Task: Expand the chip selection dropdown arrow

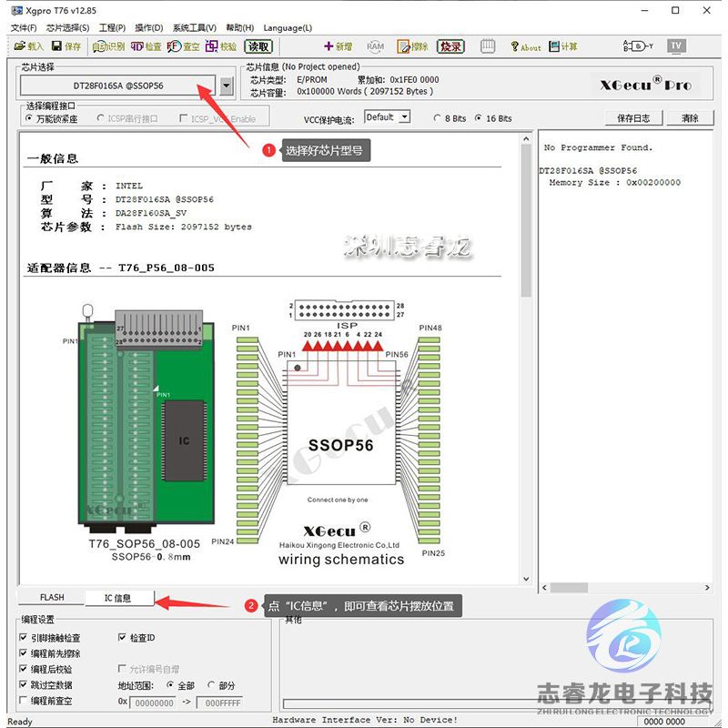Action: (x=227, y=86)
